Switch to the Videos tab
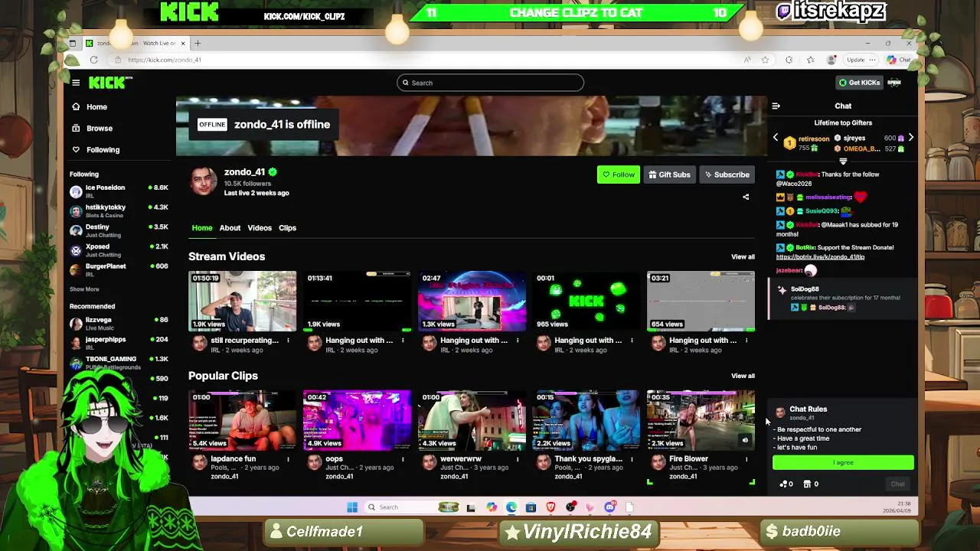 click(260, 228)
